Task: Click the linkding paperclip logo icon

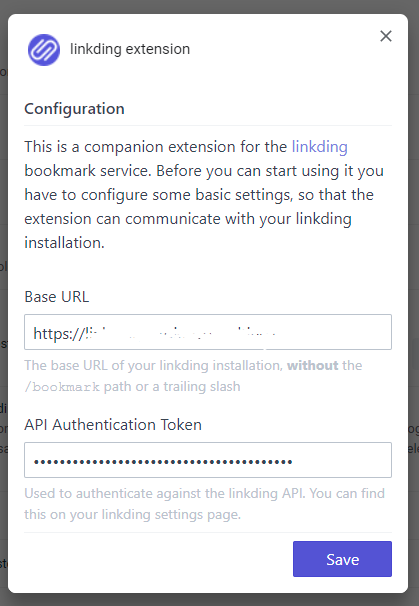Action: pyautogui.click(x=44, y=50)
